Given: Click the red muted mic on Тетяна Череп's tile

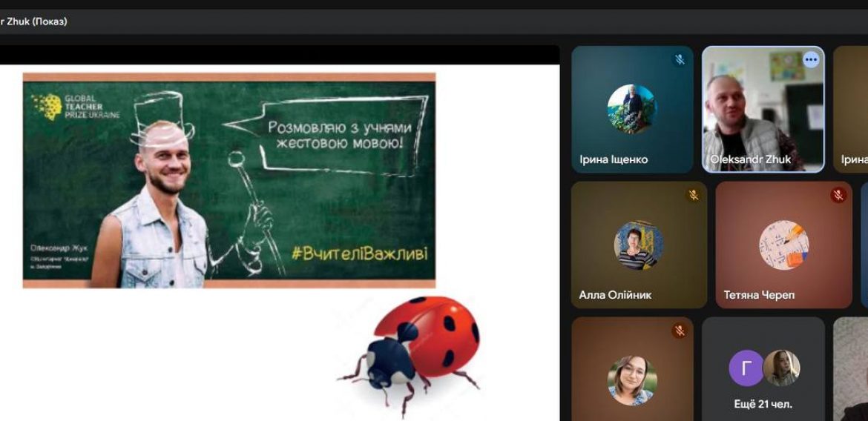Looking at the screenshot, I should 838,195.
